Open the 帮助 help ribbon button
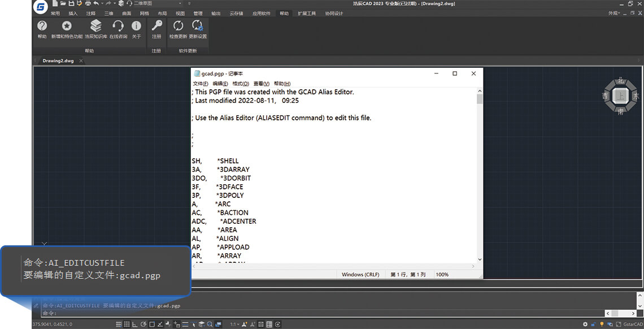This screenshot has height=329, width=644. tap(42, 29)
